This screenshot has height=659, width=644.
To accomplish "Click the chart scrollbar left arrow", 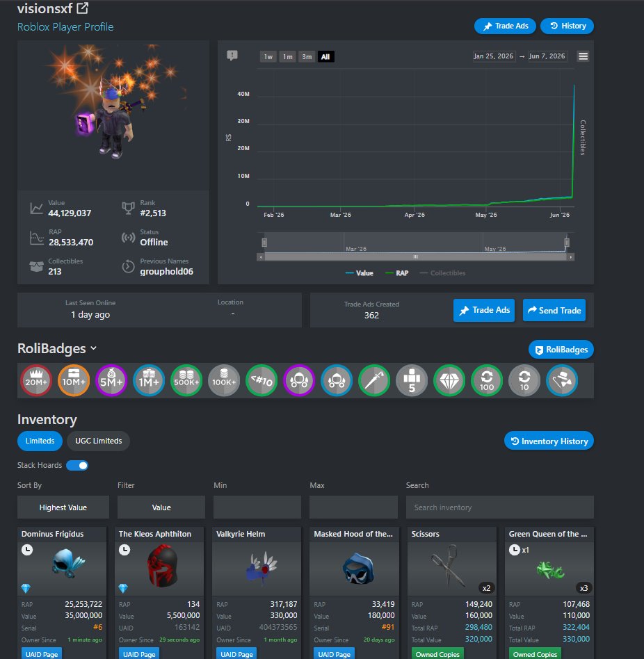I will [261, 257].
